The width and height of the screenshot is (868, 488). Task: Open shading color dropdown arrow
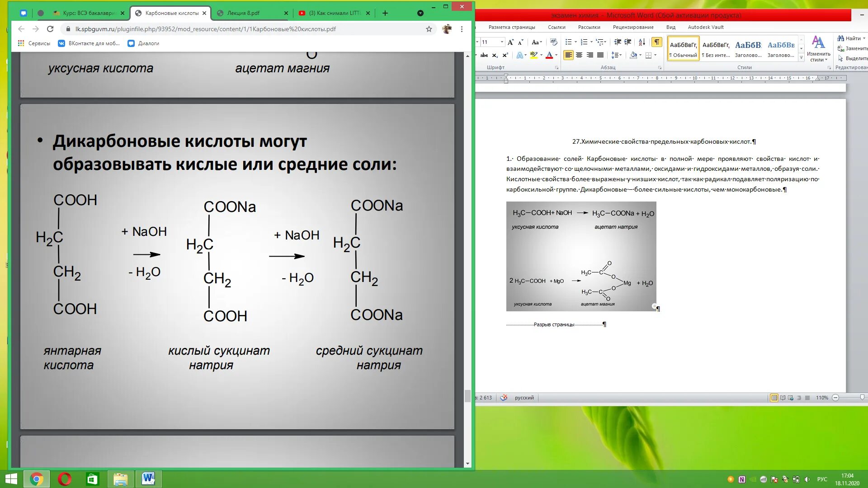coord(641,55)
